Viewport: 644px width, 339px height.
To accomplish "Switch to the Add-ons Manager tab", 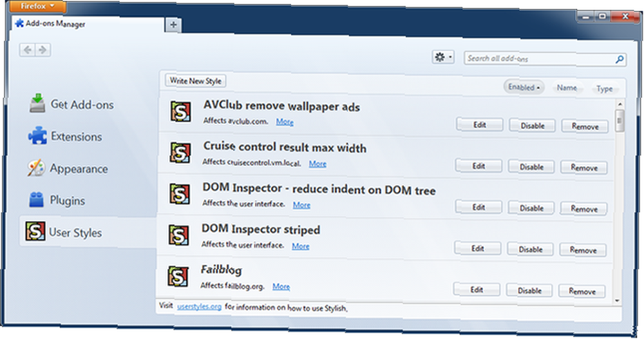I will pyautogui.click(x=88, y=24).
